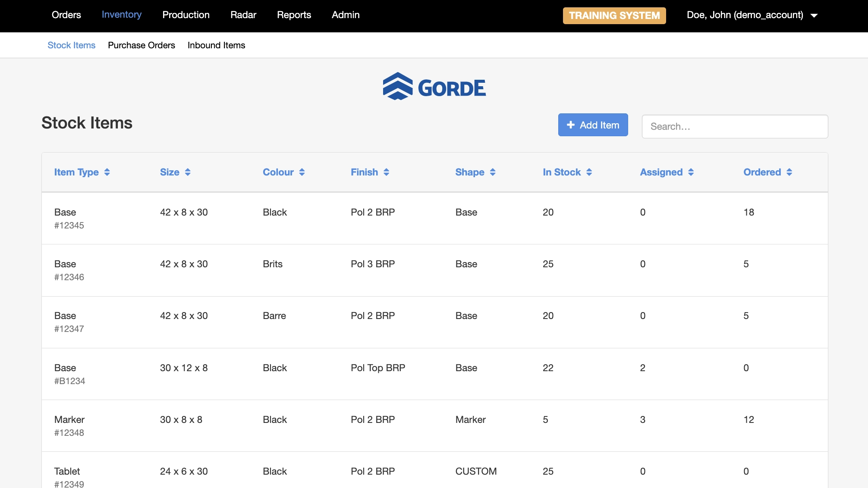Sort the Shape column
The height and width of the screenshot is (488, 868).
[x=475, y=172]
